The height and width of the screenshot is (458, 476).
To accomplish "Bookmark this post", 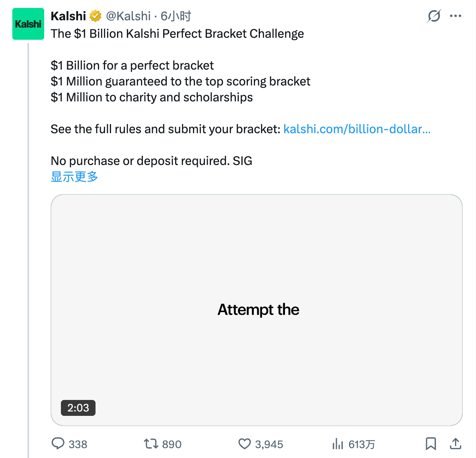I will 431,444.
